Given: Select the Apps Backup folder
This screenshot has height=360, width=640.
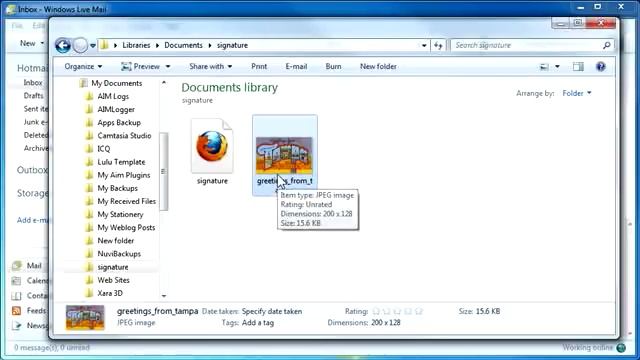Looking at the screenshot, I should pos(119,122).
